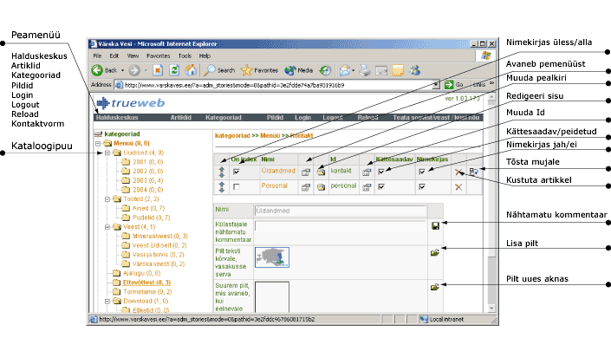Collapse the Uudised folder in the tree
Image resolution: width=611 pixels, height=364 pixels.
[107, 153]
